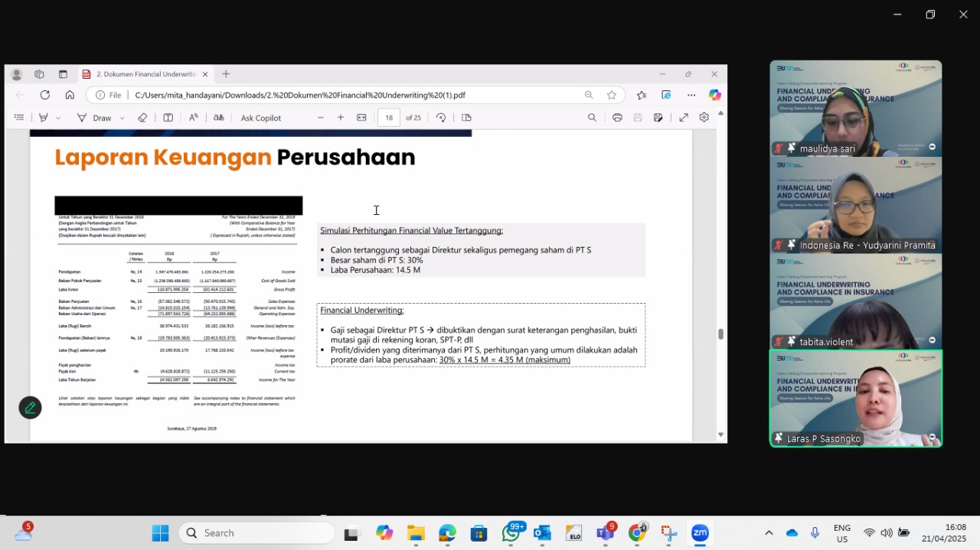Click the Read aloud icon
This screenshot has height=550, width=980.
click(194, 118)
